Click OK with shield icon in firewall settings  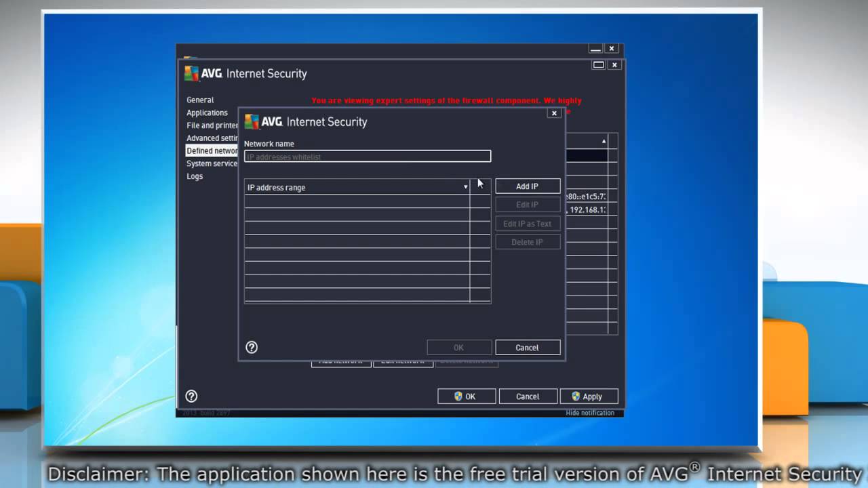467,396
